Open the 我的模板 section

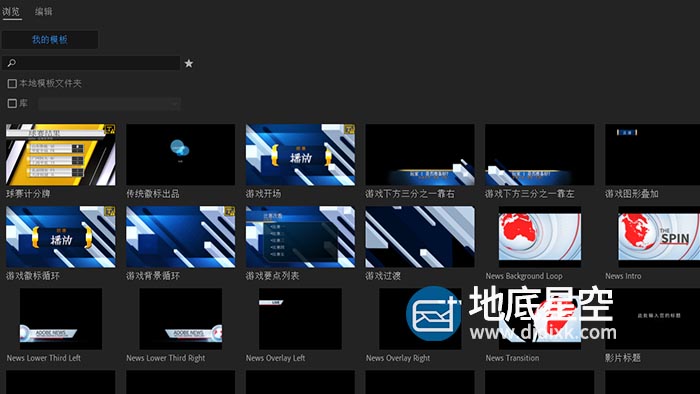click(x=50, y=40)
